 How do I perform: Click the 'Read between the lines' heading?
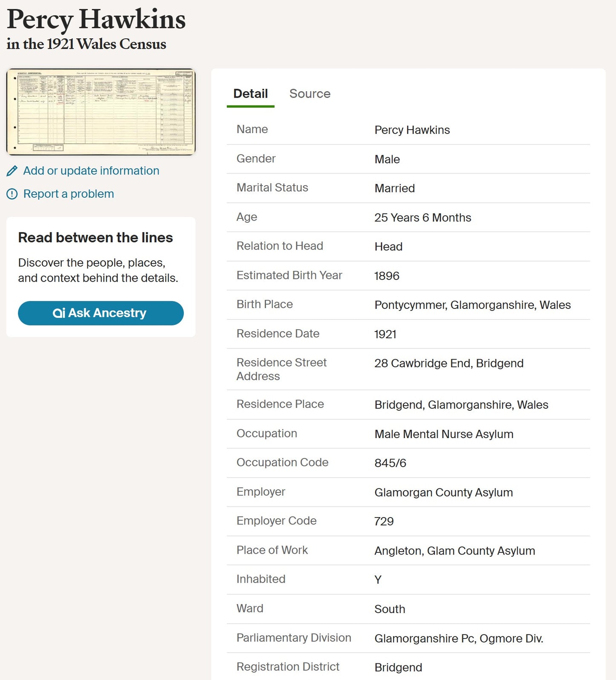coord(95,238)
